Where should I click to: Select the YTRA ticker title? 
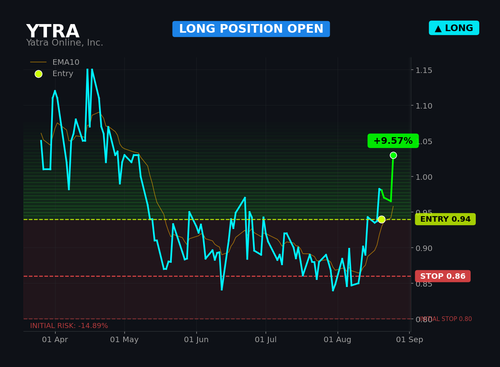tap(53, 31)
